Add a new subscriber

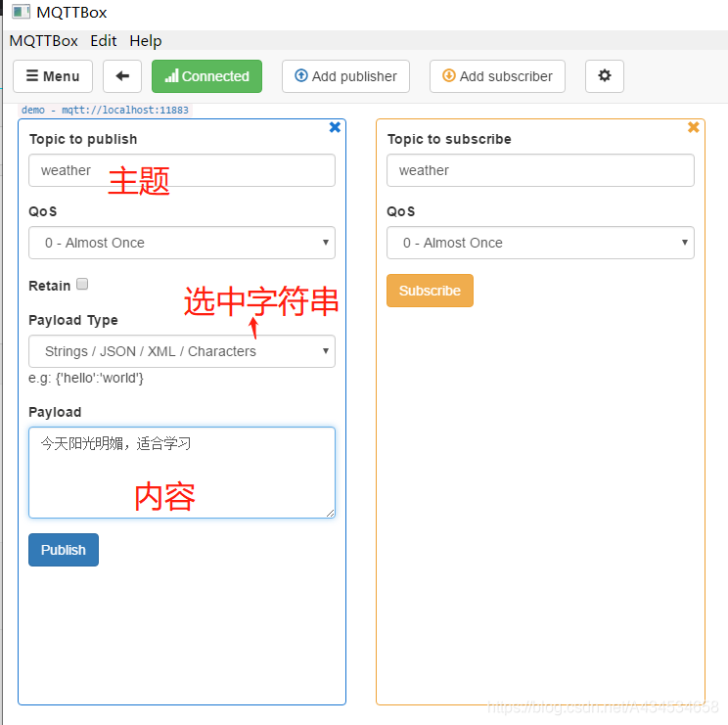tap(497, 76)
